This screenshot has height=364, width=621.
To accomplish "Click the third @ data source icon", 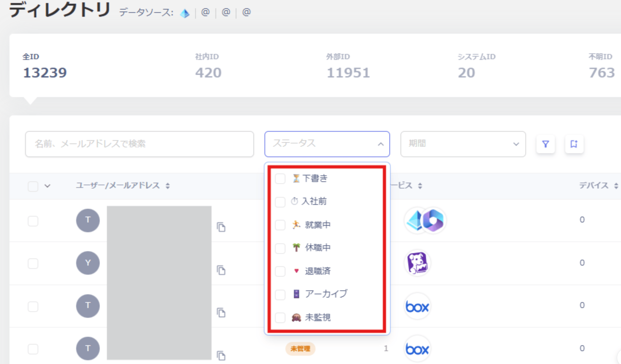I will (x=246, y=12).
